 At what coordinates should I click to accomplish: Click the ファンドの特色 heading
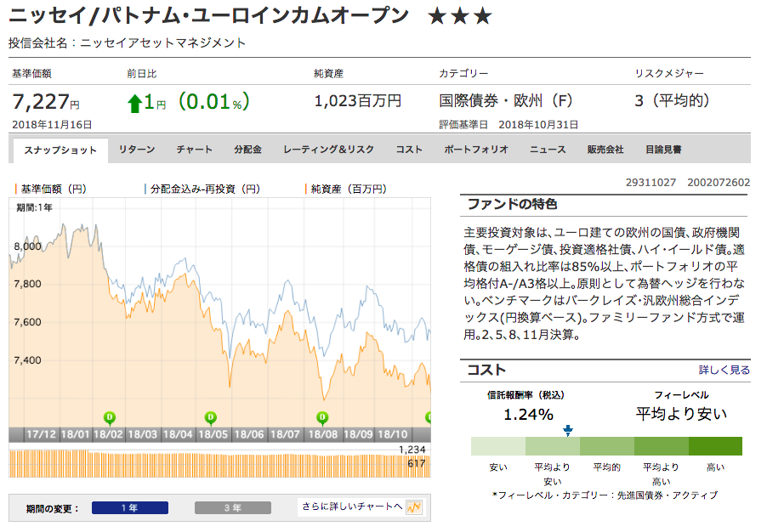coord(513,204)
